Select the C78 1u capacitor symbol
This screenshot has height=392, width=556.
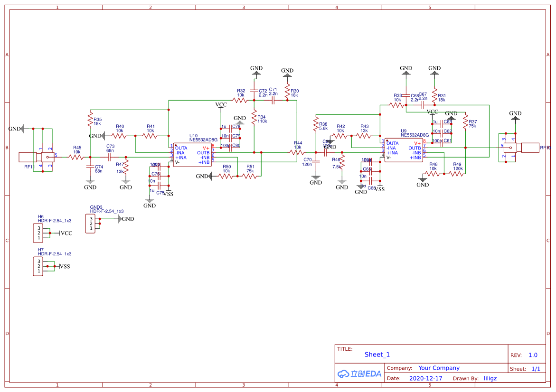(x=230, y=129)
